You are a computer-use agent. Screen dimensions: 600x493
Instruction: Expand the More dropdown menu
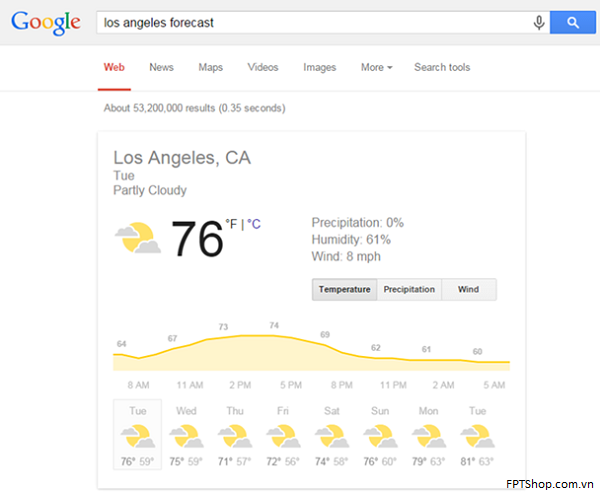point(377,67)
